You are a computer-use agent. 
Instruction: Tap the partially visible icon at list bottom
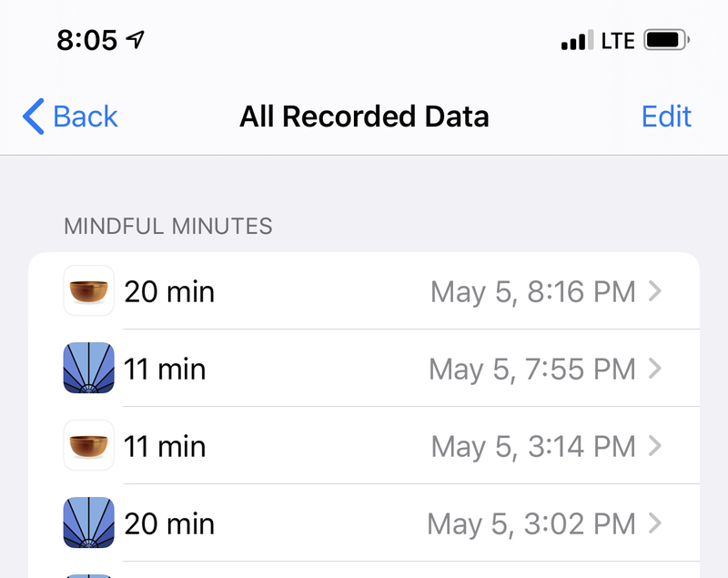(x=88, y=576)
